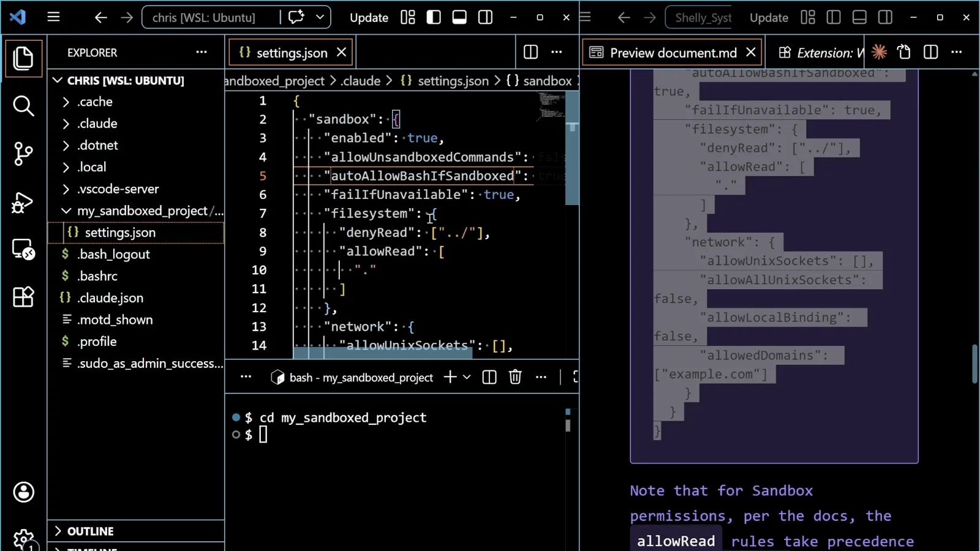Open Customize Layout in left window
980x551 pixels.
point(408,17)
